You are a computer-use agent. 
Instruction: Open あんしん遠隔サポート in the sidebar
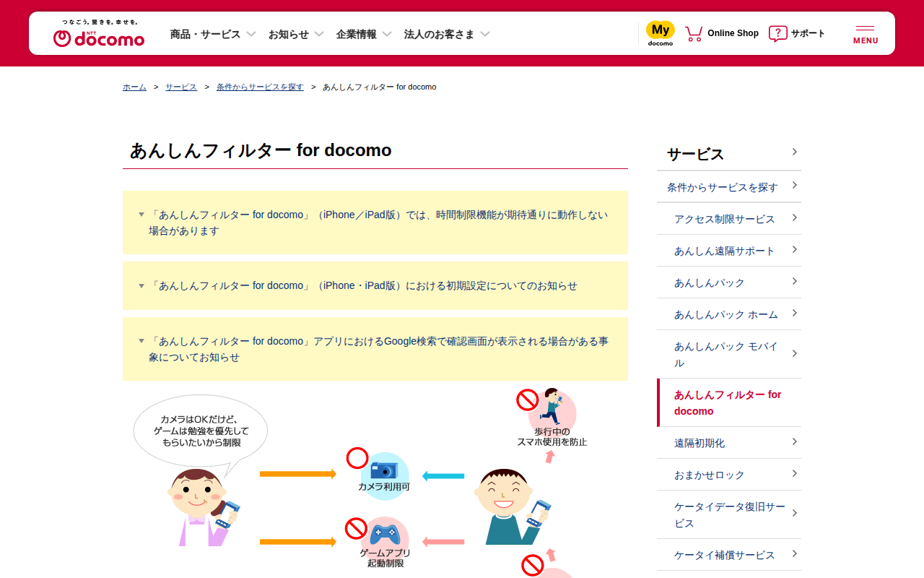pos(729,251)
